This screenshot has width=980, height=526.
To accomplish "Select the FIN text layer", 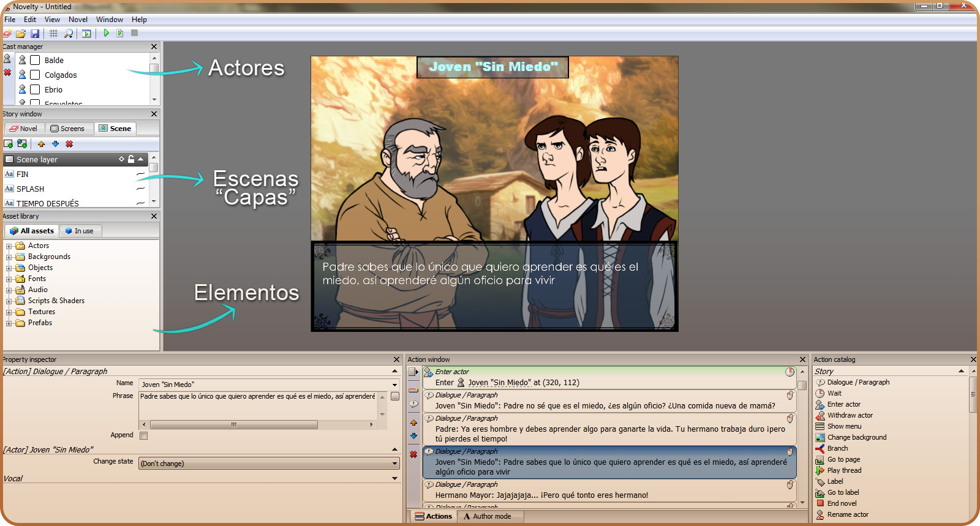I will click(23, 174).
